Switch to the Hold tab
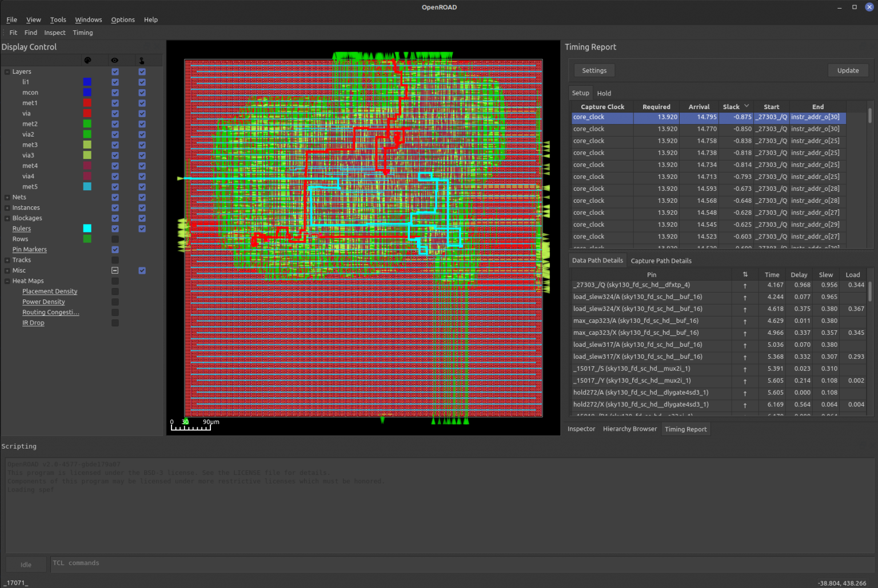The image size is (878, 588). pos(604,93)
